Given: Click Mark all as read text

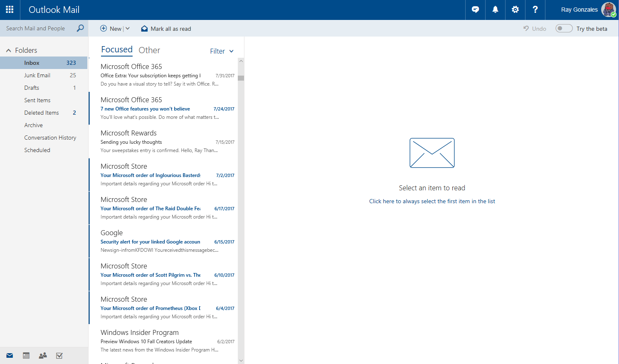Looking at the screenshot, I should click(x=171, y=29).
